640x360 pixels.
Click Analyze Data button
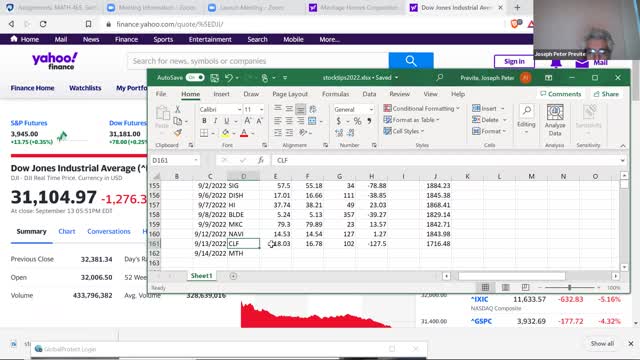point(555,120)
